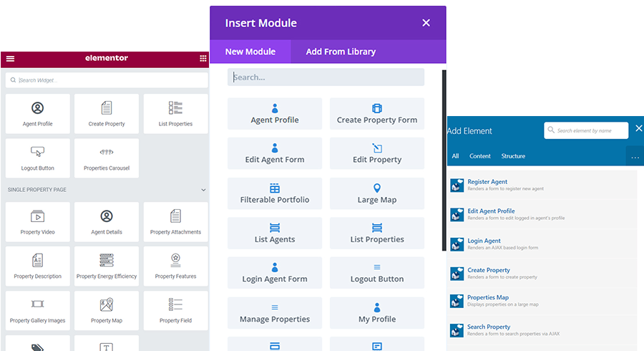Insert the List Properties module in Insert Module
The width and height of the screenshot is (644, 351).
coord(377,233)
